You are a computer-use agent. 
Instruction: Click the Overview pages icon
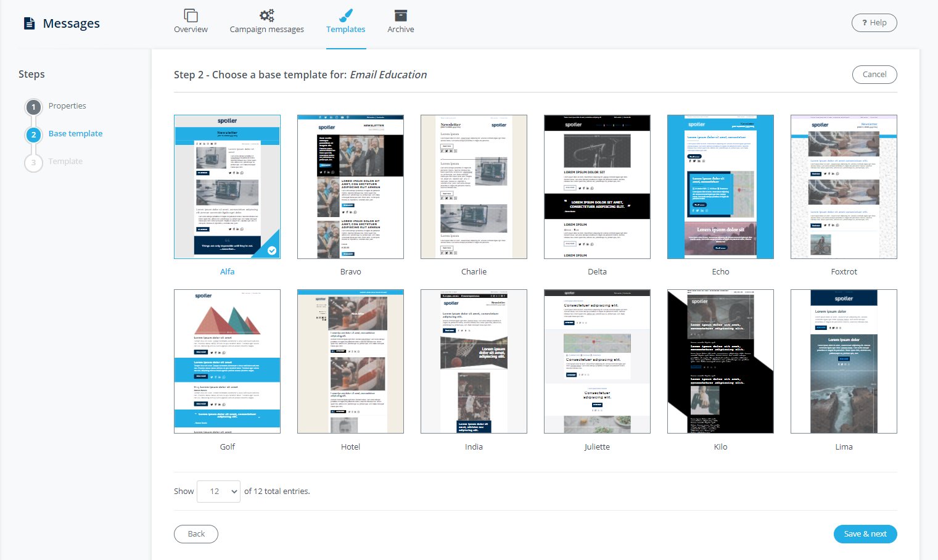coord(191,15)
